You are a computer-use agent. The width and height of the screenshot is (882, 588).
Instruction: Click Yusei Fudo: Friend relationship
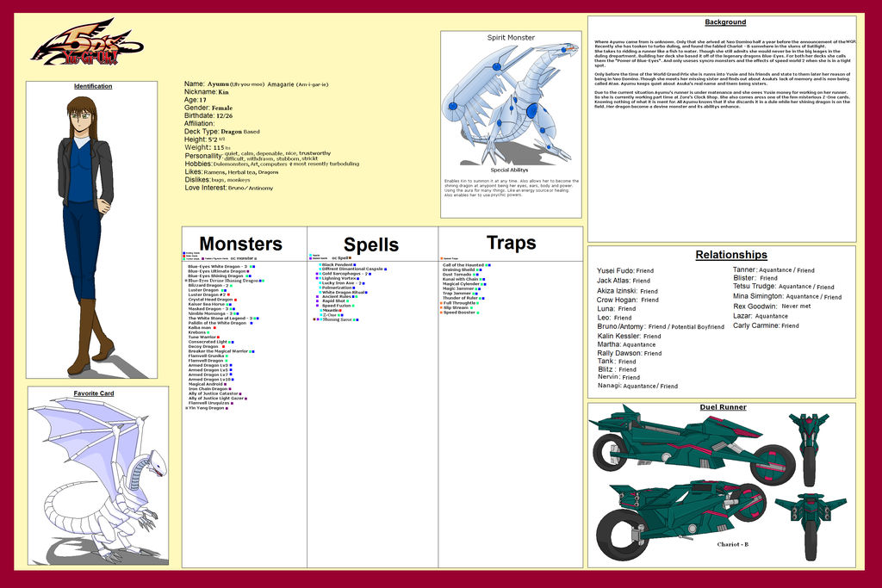click(625, 270)
